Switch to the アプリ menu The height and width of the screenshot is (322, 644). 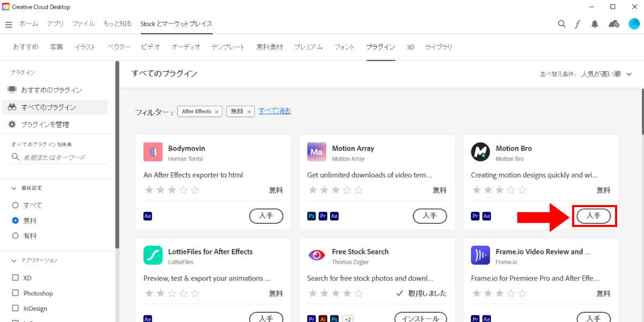tap(55, 24)
